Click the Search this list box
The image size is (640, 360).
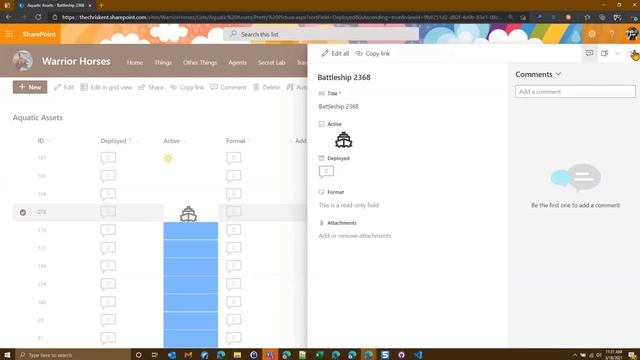321,34
